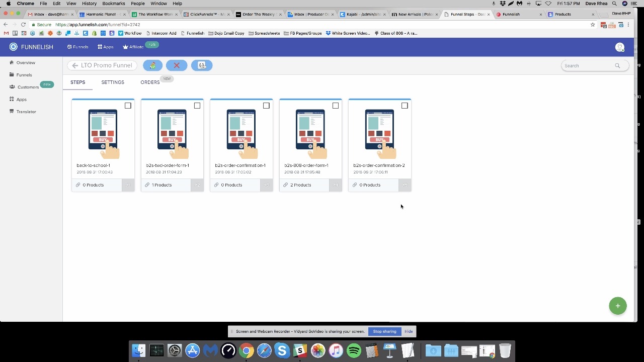Click the curly braces code icon button

[202, 65]
